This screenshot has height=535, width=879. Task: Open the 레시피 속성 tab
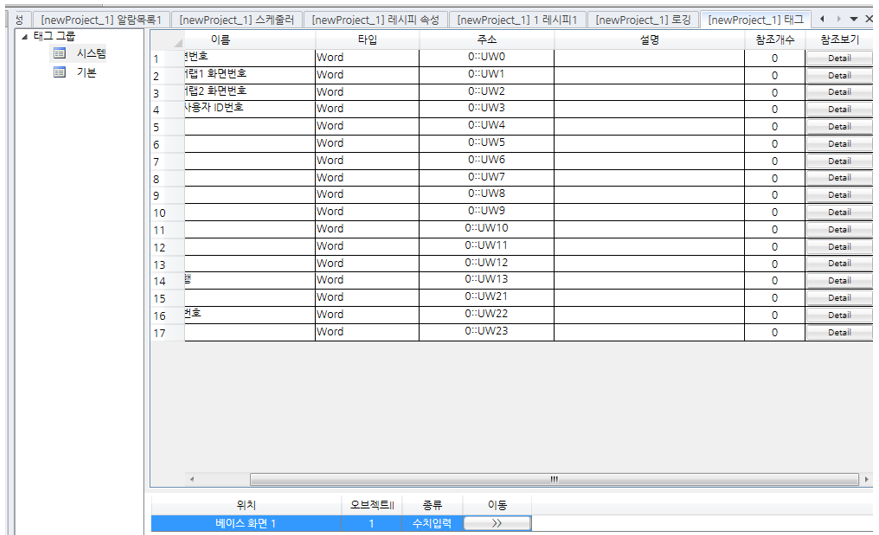click(x=376, y=20)
